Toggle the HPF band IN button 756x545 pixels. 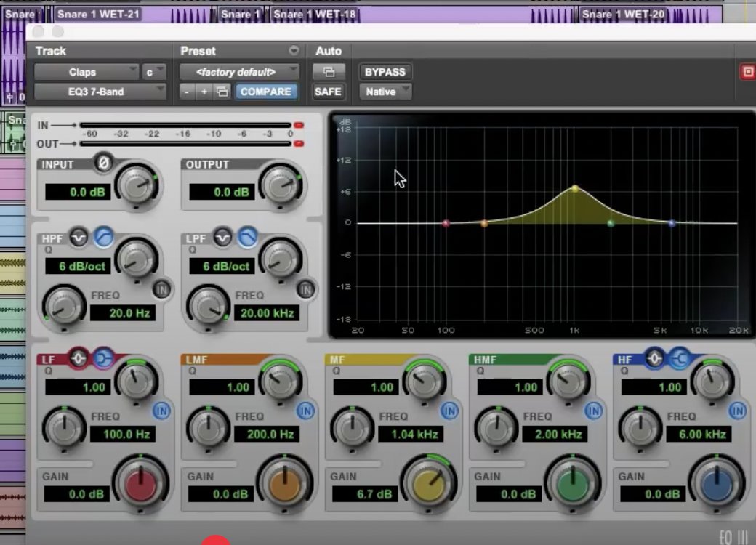pyautogui.click(x=161, y=290)
